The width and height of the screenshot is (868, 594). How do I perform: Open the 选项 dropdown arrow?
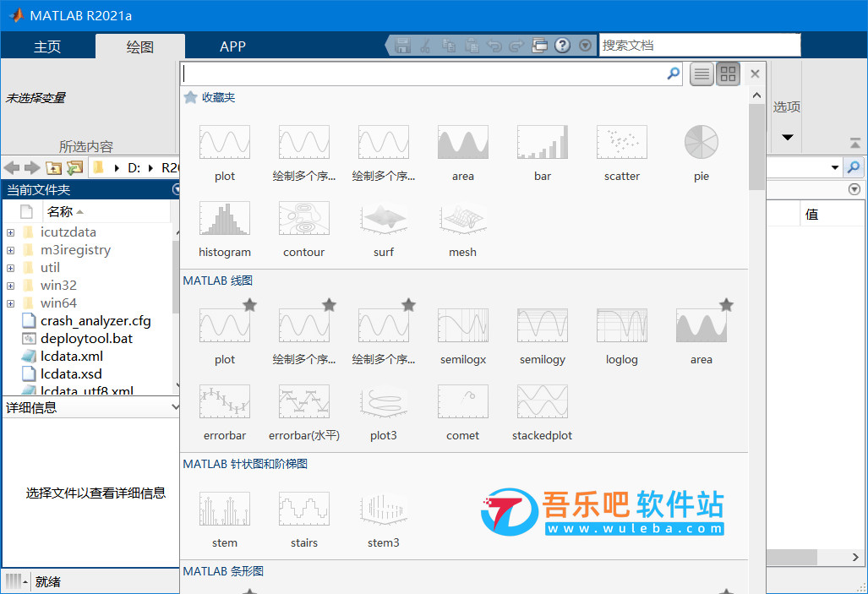pyautogui.click(x=787, y=137)
